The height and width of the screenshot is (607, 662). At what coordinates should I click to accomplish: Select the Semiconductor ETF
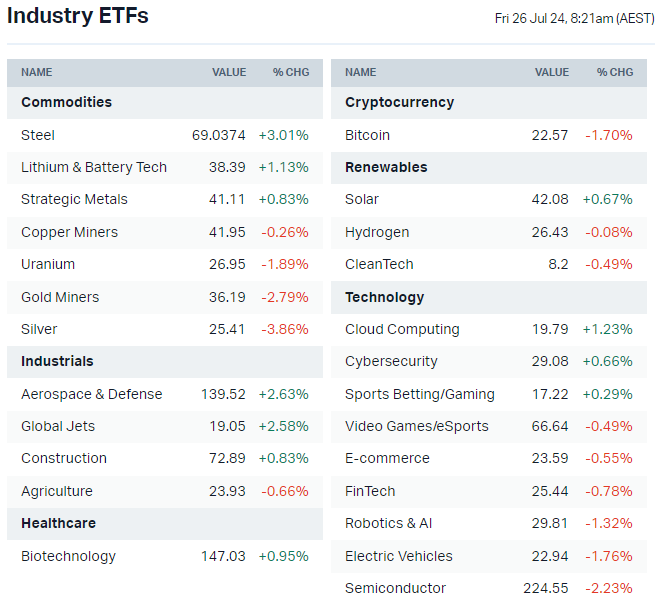click(395, 588)
